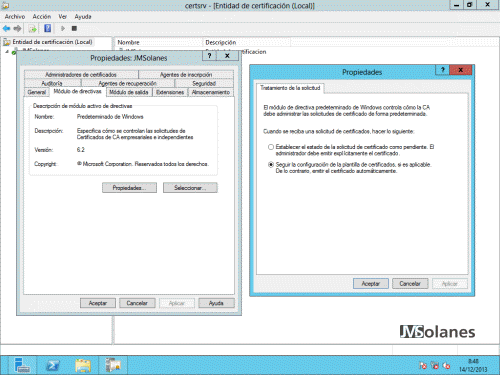Click the Propiedades... button
The image size is (500, 375).
point(129,188)
